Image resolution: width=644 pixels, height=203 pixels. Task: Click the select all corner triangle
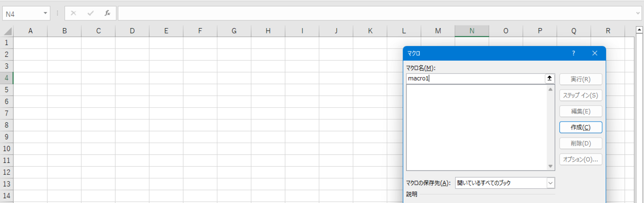pos(8,31)
